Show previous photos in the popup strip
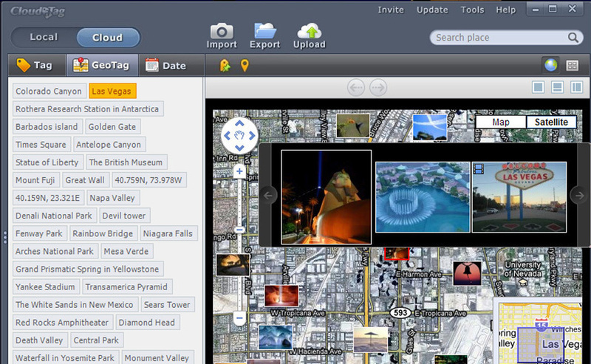This screenshot has height=364, width=591. tap(268, 196)
